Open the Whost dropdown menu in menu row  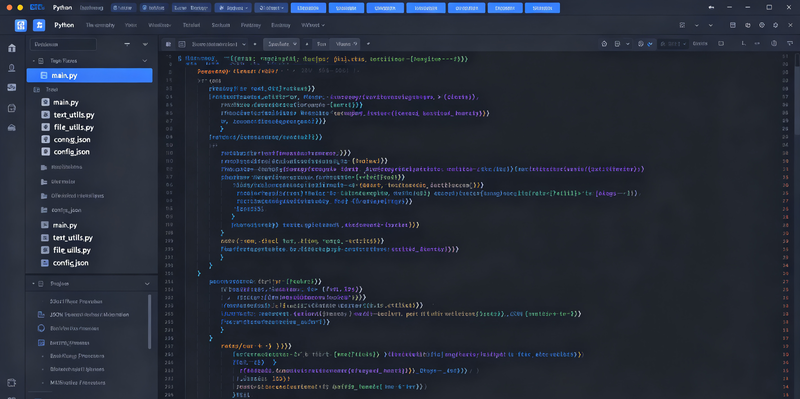(x=313, y=25)
